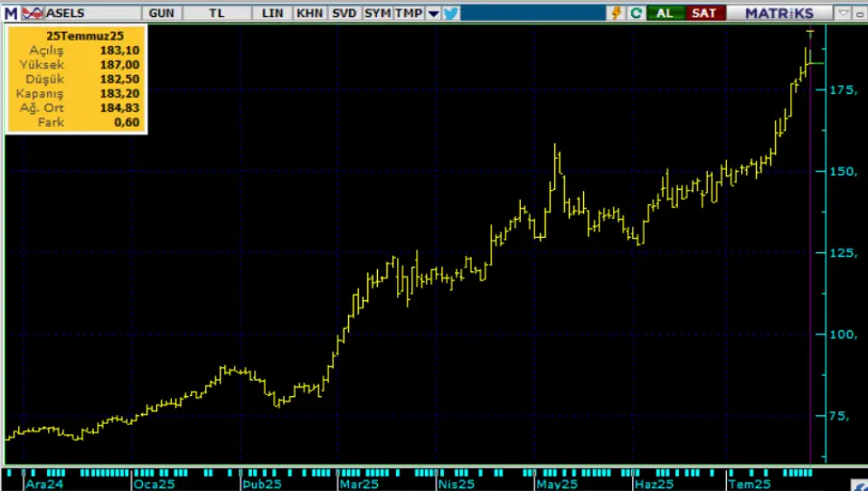Viewport: 868px width, 491px height.
Task: Select the Kapanış value 183,20
Action: click(x=119, y=93)
